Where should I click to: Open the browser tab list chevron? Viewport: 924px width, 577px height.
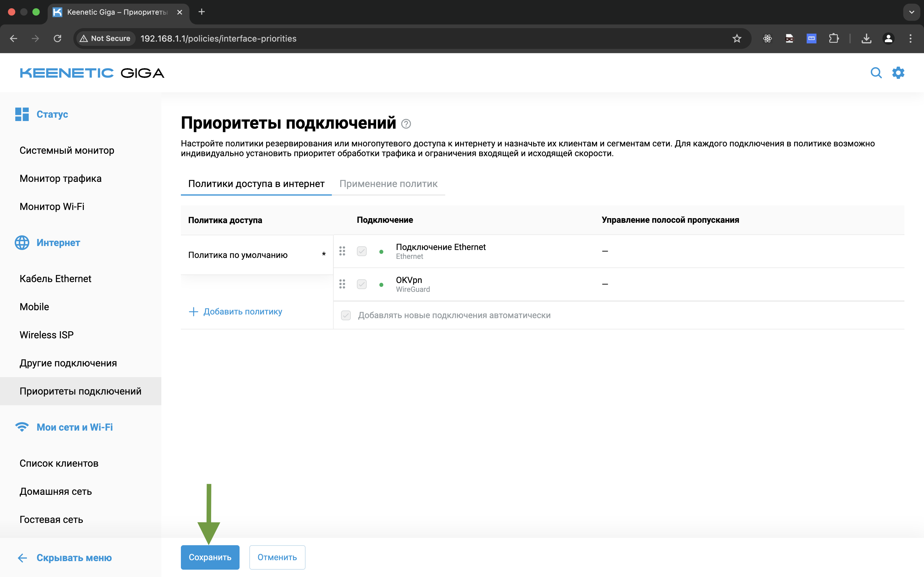pyautogui.click(x=911, y=12)
